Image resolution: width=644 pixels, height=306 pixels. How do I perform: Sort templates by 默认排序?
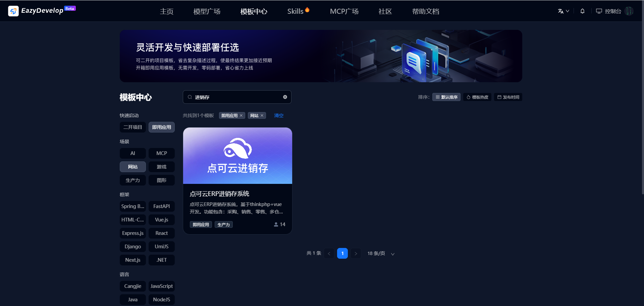tap(446, 97)
